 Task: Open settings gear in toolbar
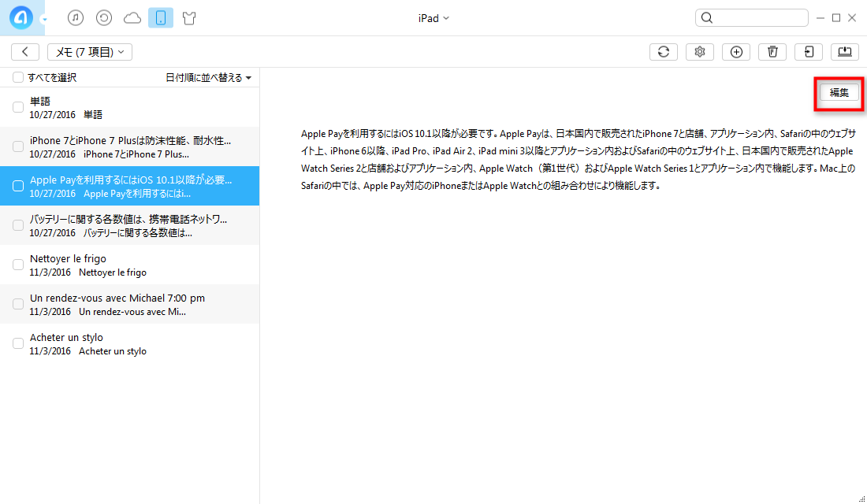point(700,52)
